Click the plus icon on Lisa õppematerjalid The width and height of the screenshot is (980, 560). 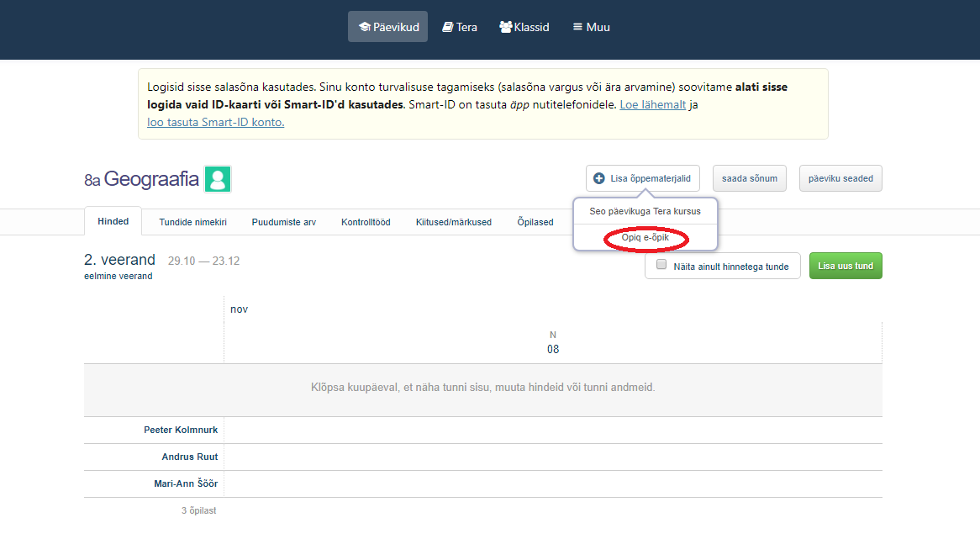[x=599, y=178]
